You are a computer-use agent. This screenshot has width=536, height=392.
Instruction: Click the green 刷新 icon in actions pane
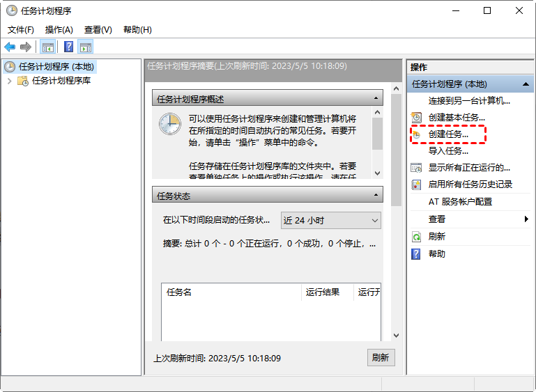point(416,237)
